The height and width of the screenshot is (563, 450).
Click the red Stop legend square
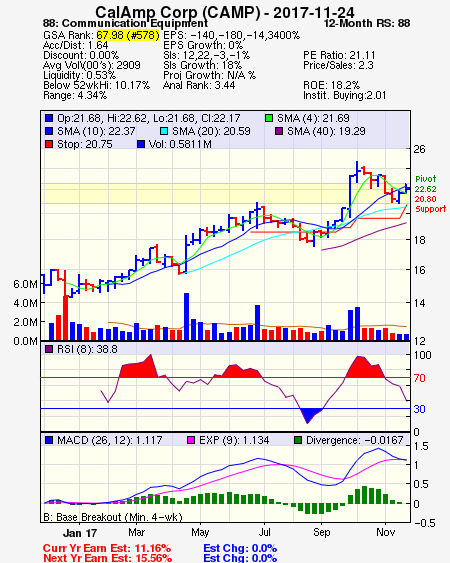(49, 144)
